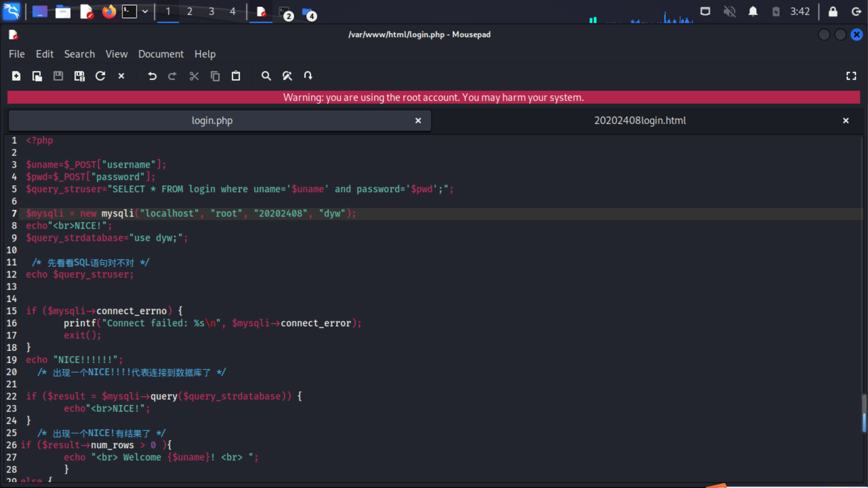Screen dimensions: 868x488
Task: Launch the terminal emulator from the panel
Action: (129, 11)
